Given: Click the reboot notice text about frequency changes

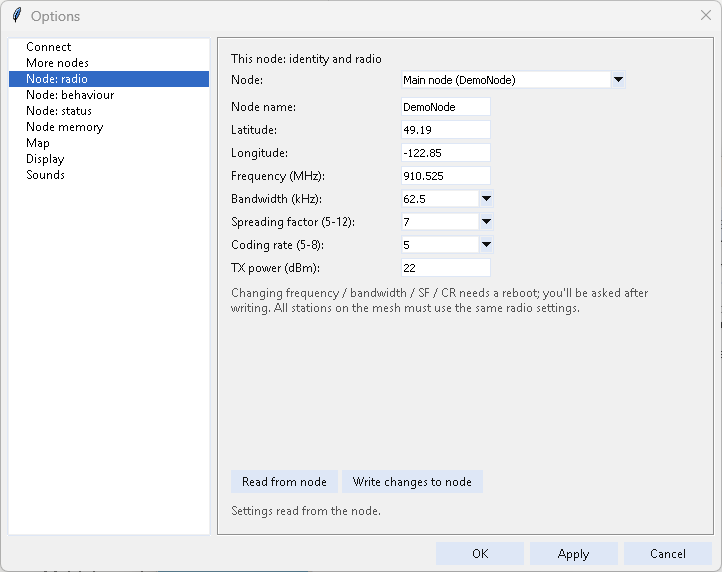Looking at the screenshot, I should [439, 300].
